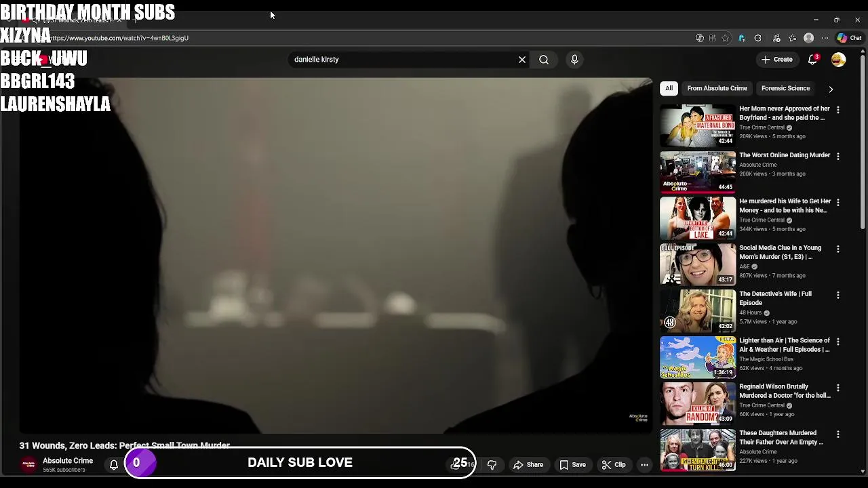This screenshot has height=488, width=868.
Task: Open Her Mom never Approved thumbnail
Action: 698,125
